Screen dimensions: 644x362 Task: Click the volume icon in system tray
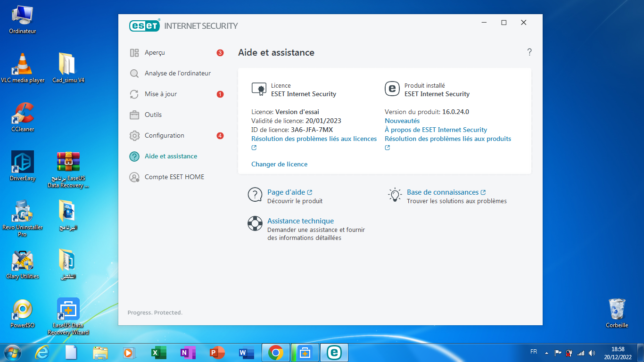click(592, 353)
